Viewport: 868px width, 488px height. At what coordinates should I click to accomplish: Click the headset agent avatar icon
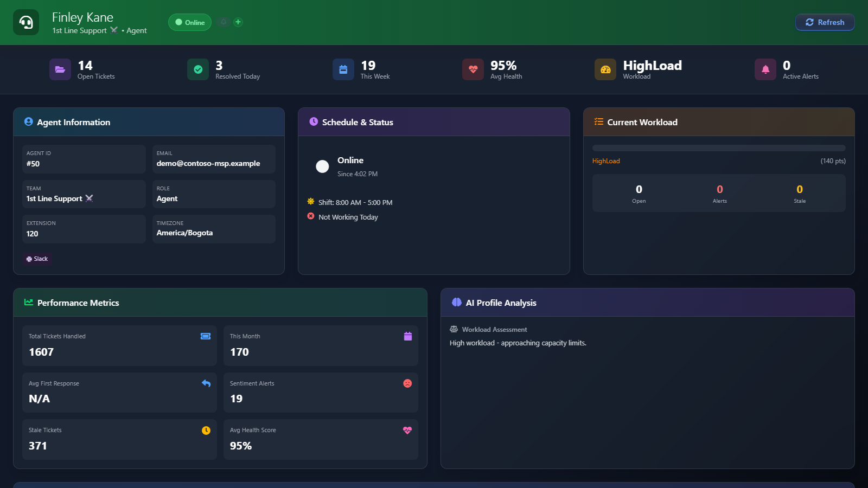[26, 22]
